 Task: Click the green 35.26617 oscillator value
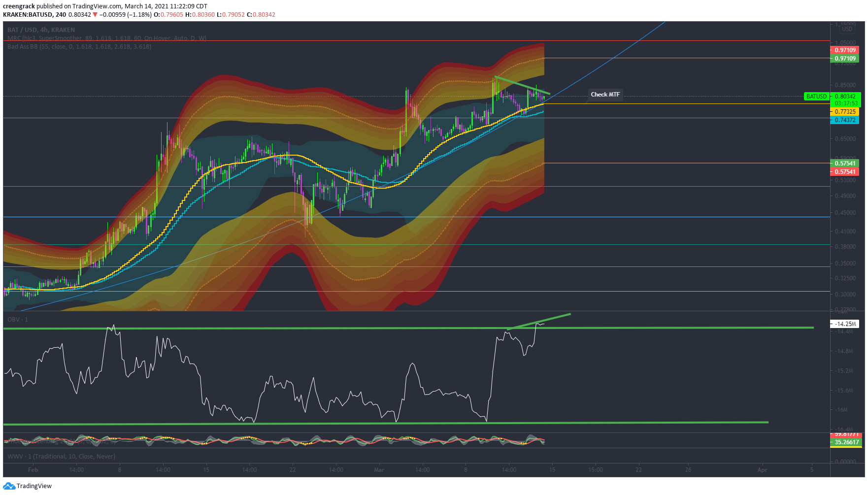(846, 442)
